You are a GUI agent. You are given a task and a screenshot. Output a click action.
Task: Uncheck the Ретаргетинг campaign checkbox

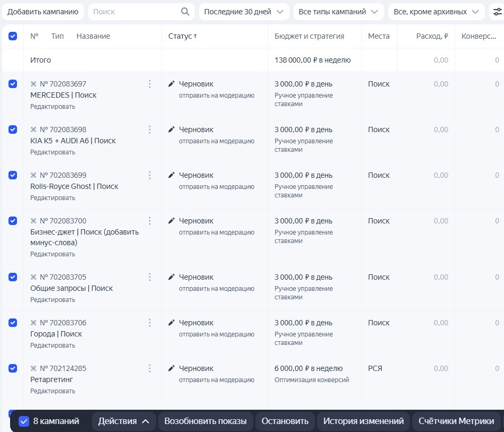point(13,368)
